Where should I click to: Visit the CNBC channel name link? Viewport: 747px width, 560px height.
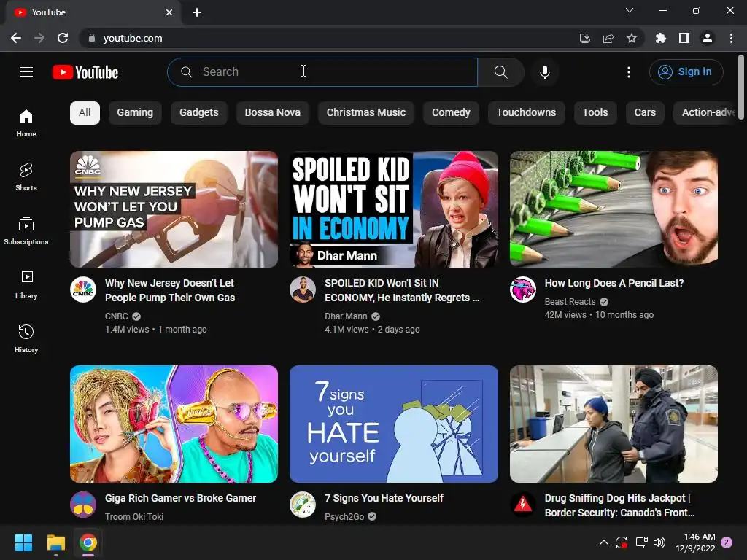pyautogui.click(x=117, y=316)
